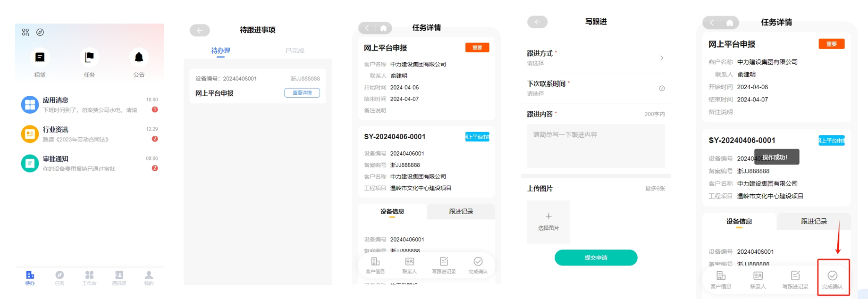Open the 租赁 icon on the home screen
Viewport: 868px width, 299px height.
tap(40, 58)
